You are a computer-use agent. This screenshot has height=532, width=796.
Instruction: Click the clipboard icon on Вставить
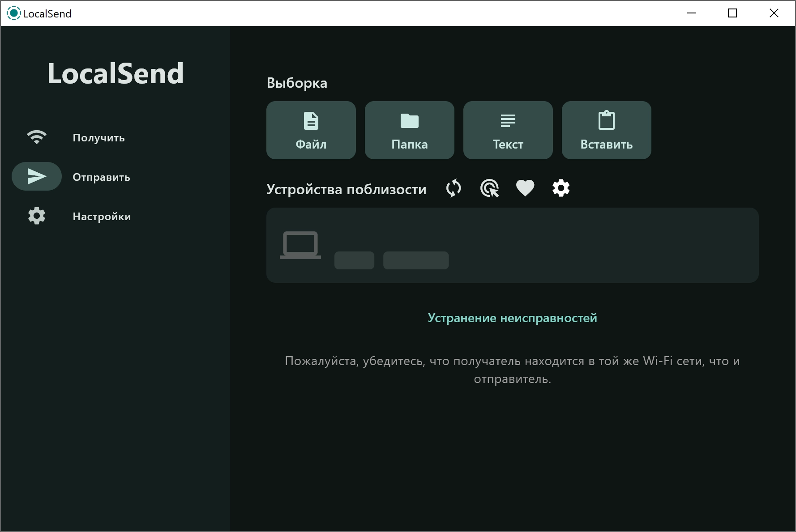607,120
